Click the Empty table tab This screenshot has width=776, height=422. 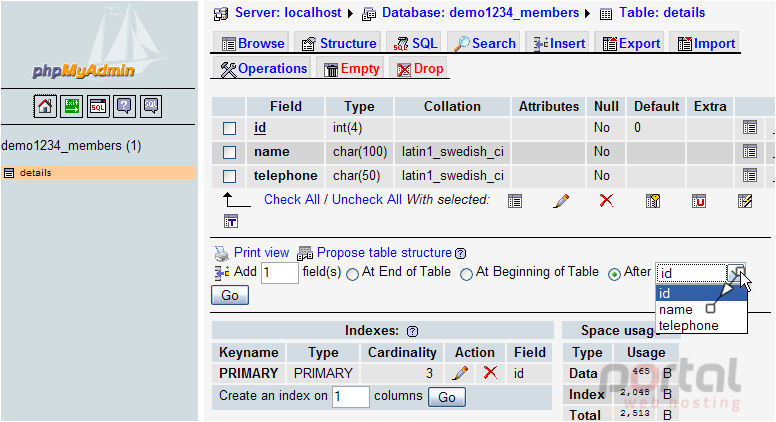coord(351,69)
